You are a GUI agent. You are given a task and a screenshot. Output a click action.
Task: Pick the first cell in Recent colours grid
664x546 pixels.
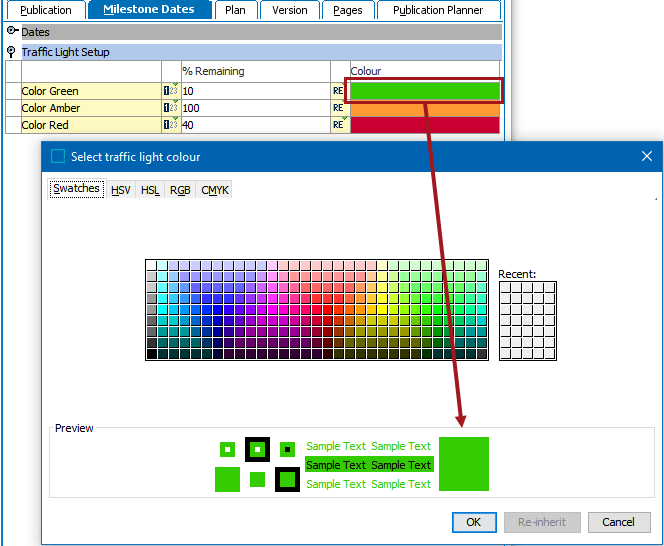(506, 289)
